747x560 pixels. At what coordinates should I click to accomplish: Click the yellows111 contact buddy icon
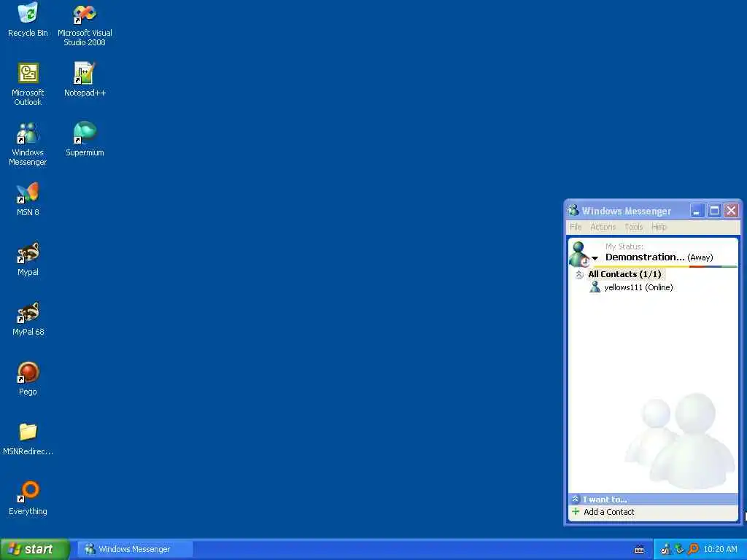click(595, 287)
